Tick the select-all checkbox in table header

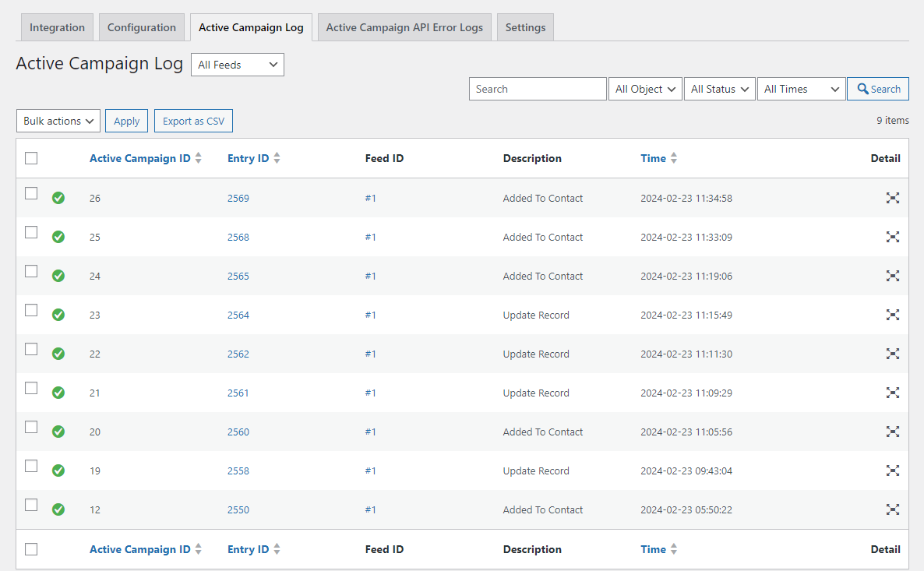tap(31, 158)
